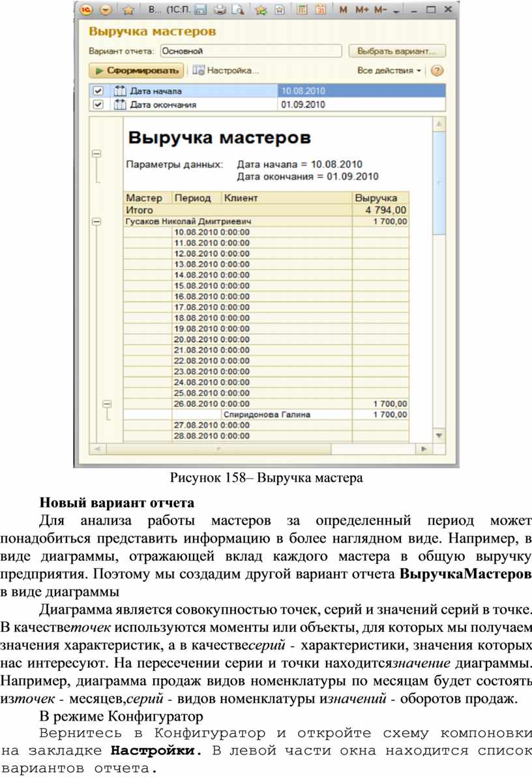The image size is (532, 778).
Task: Click the Период column header
Action: [x=196, y=198]
